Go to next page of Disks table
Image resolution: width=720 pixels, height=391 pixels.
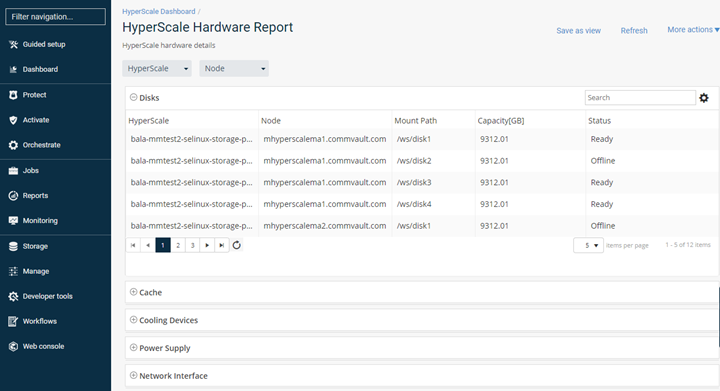207,246
